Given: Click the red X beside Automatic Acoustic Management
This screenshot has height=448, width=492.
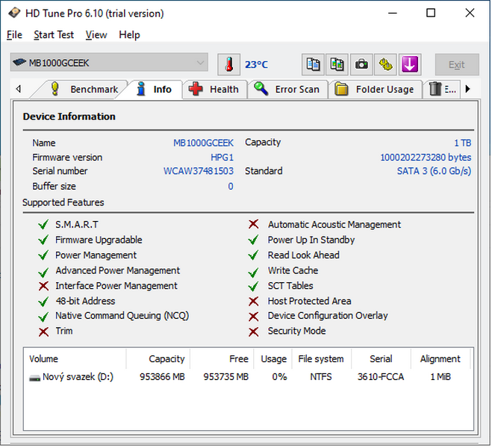Looking at the screenshot, I should click(254, 224).
